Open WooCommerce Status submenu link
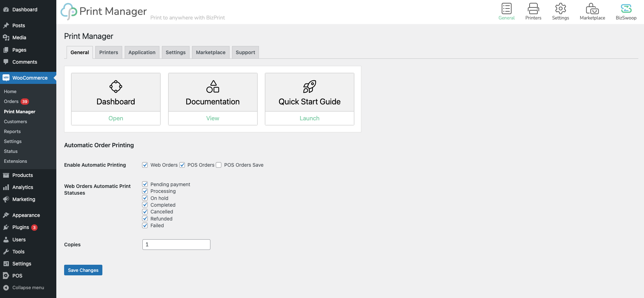This screenshot has width=644, height=298. pyautogui.click(x=11, y=151)
